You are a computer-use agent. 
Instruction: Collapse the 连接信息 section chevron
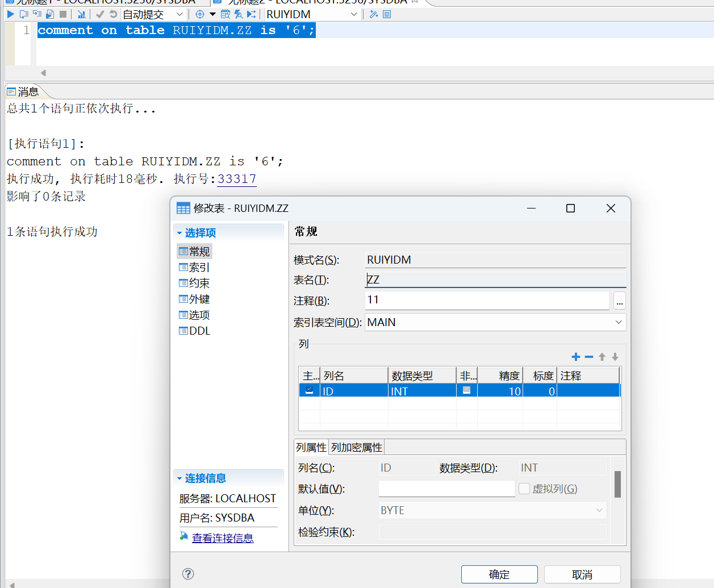point(179,478)
